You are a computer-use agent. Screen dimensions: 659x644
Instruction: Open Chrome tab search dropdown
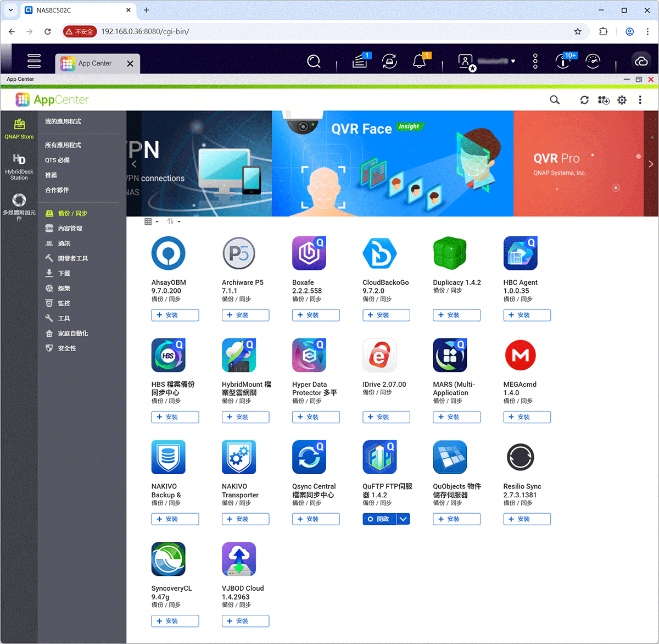click(x=10, y=10)
